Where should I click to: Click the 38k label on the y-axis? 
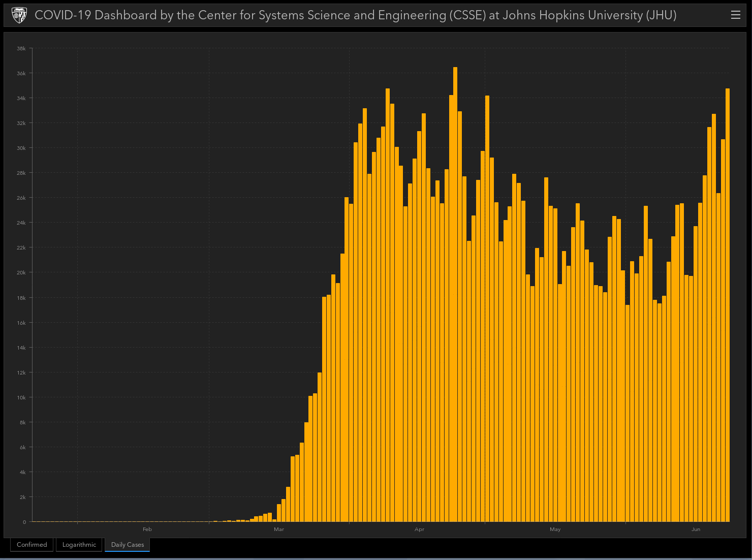click(21, 49)
